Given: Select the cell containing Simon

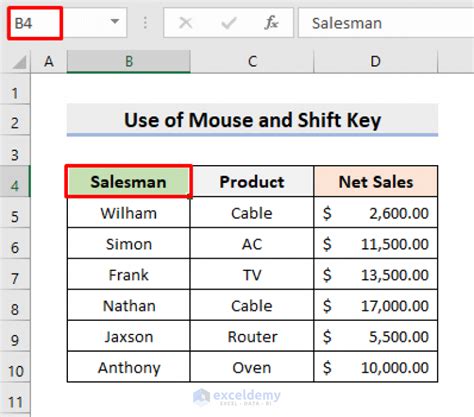Looking at the screenshot, I should 129,243.
